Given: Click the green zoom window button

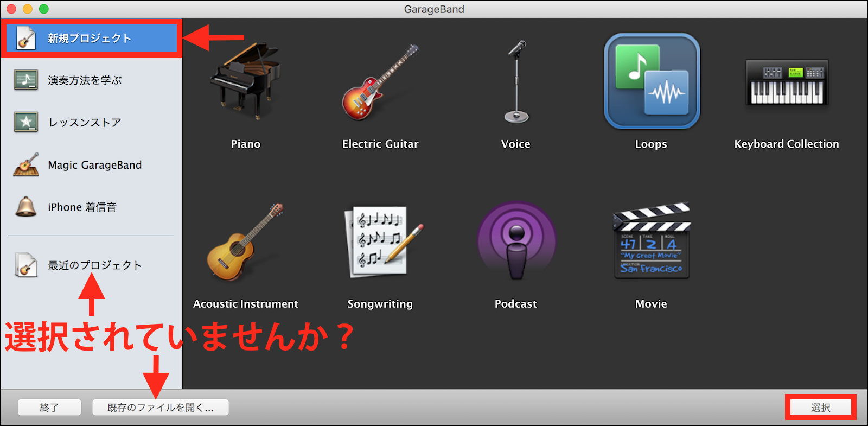Looking at the screenshot, I should coord(44,9).
